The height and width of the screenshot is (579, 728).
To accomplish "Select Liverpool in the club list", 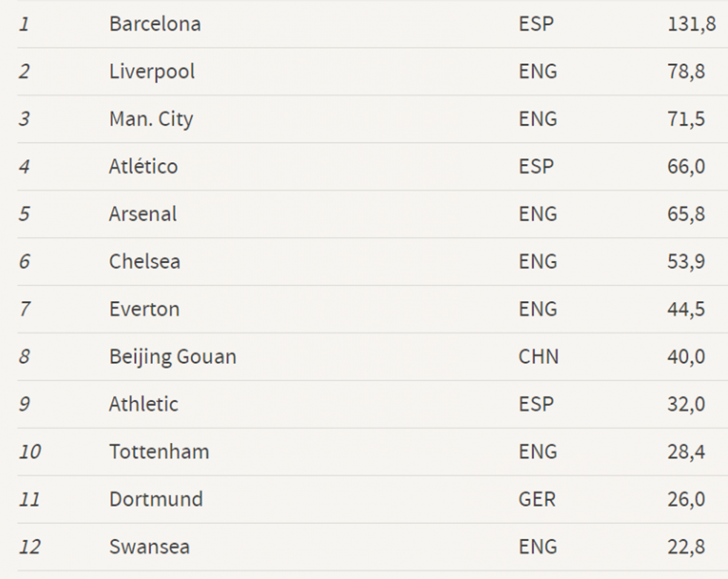I will coord(152,71).
